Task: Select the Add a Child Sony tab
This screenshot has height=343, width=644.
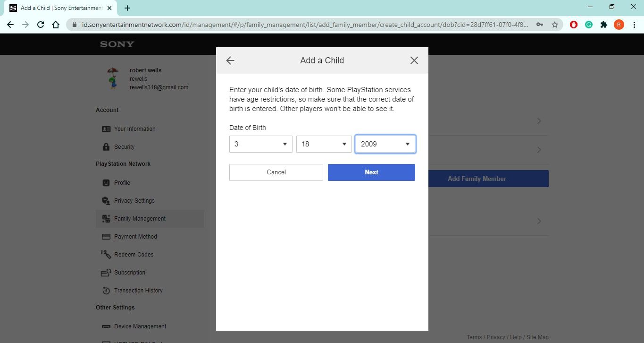Action: (x=61, y=8)
